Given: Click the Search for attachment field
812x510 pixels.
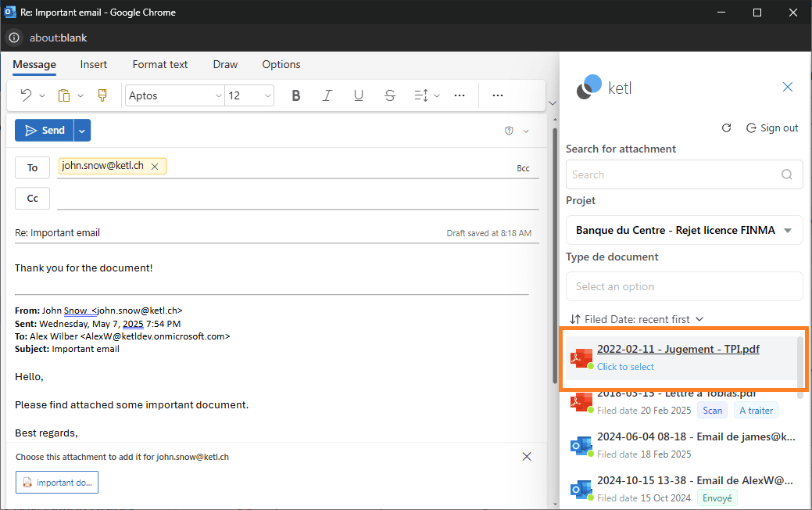Looking at the screenshot, I should [674, 175].
